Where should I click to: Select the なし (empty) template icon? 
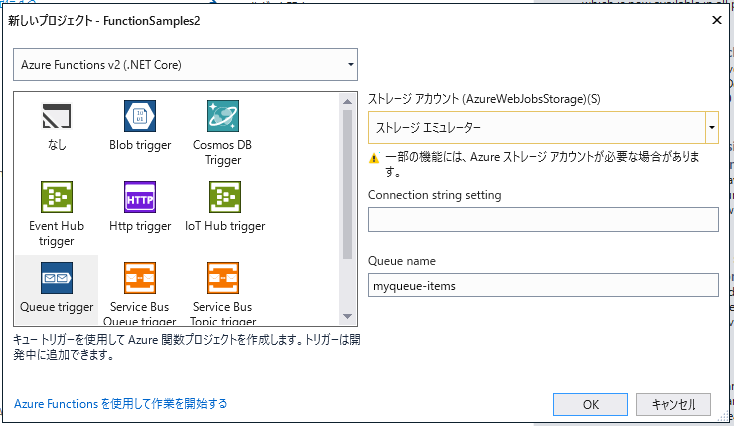pyautogui.click(x=57, y=116)
